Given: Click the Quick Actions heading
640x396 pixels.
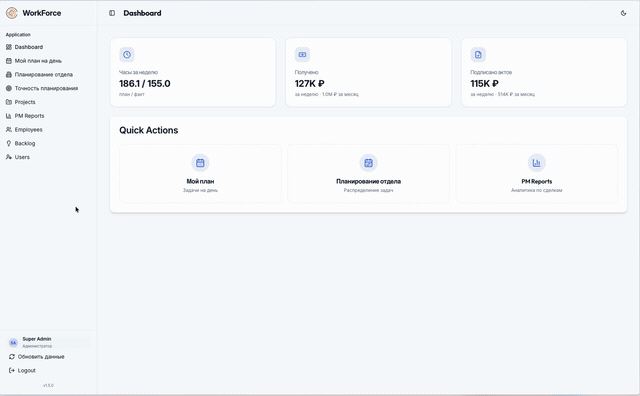Looking at the screenshot, I should (x=149, y=130).
